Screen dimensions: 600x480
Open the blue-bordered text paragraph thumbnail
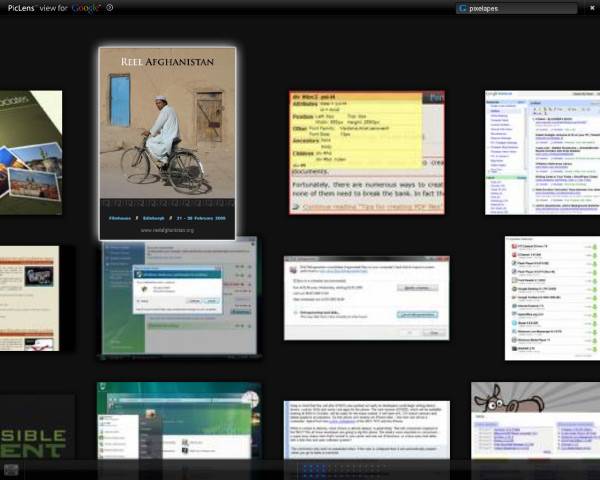click(367, 430)
